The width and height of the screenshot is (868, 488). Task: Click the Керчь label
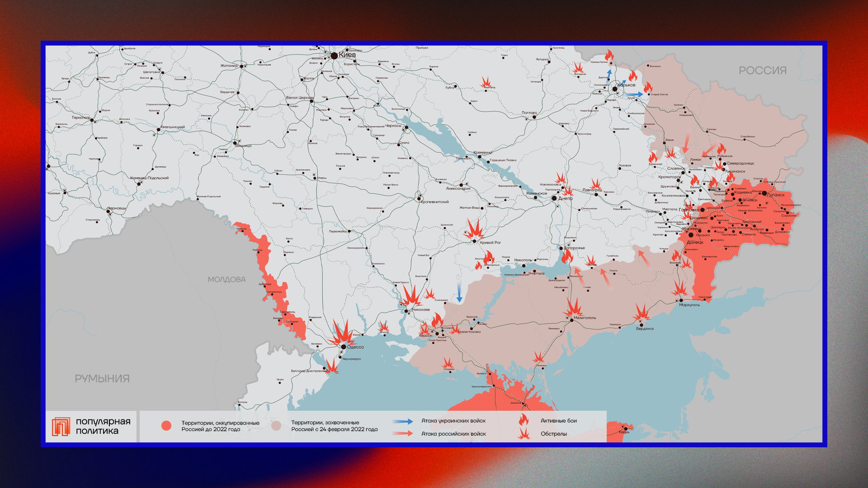624,432
